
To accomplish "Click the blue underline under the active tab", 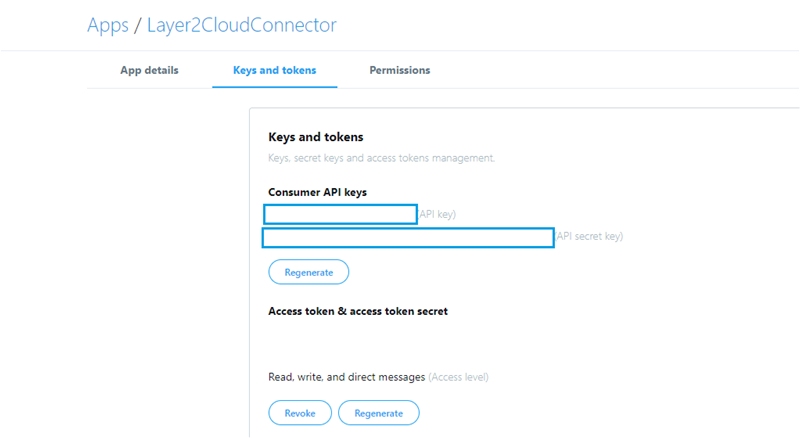I will pos(274,87).
